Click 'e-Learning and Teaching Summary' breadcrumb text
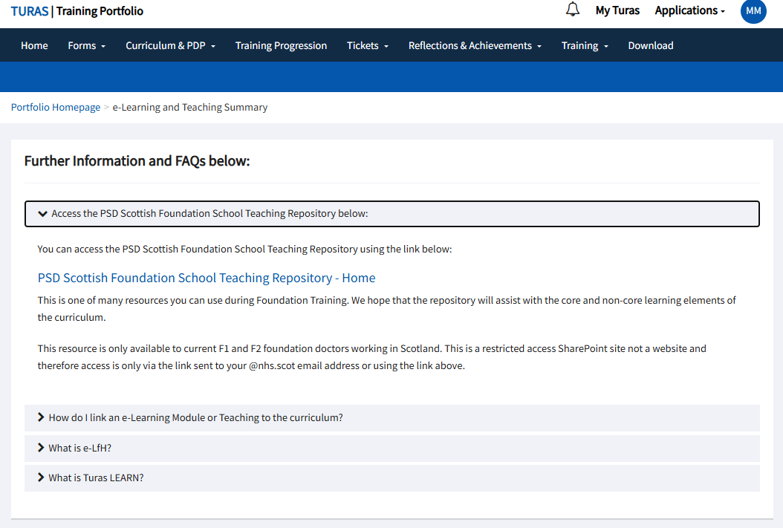 [x=190, y=107]
